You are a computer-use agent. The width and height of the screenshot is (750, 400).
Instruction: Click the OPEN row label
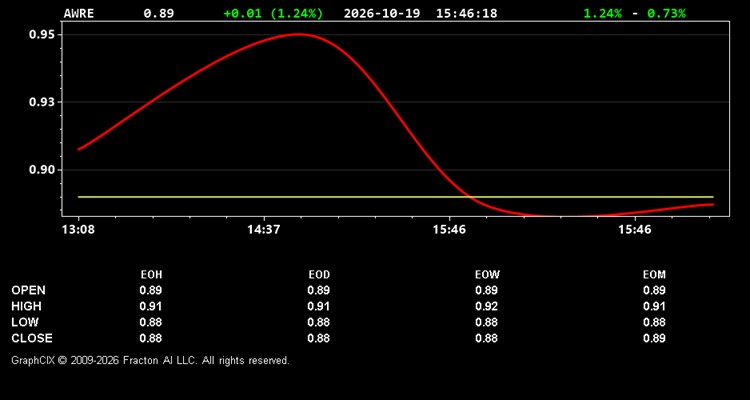[x=29, y=290]
